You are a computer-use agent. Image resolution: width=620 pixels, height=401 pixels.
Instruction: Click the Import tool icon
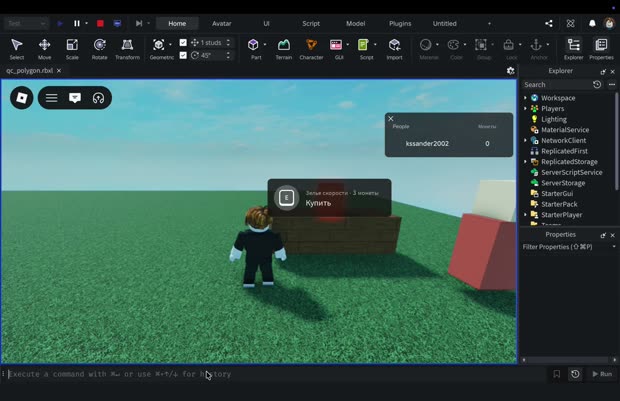tap(394, 49)
